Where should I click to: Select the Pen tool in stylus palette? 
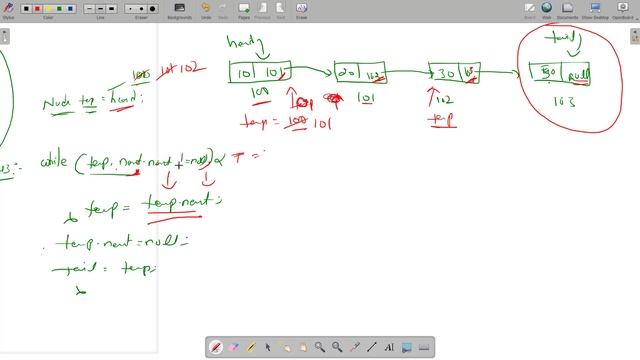tap(216, 347)
